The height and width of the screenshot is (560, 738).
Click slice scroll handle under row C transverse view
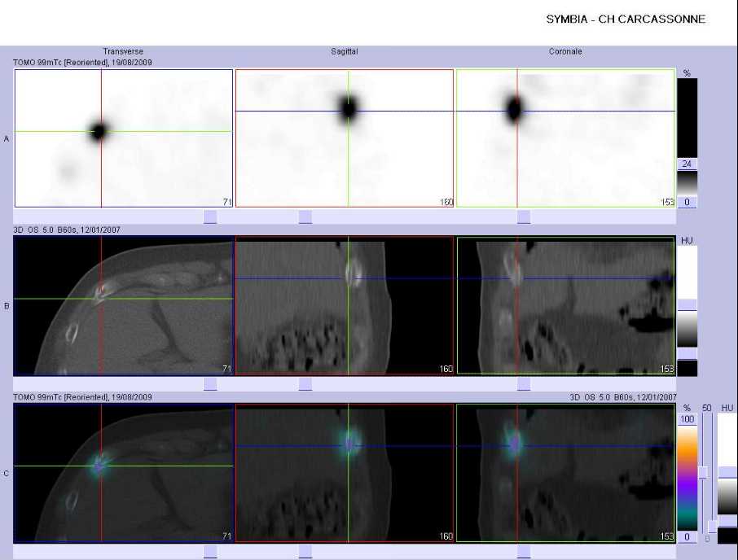point(210,552)
